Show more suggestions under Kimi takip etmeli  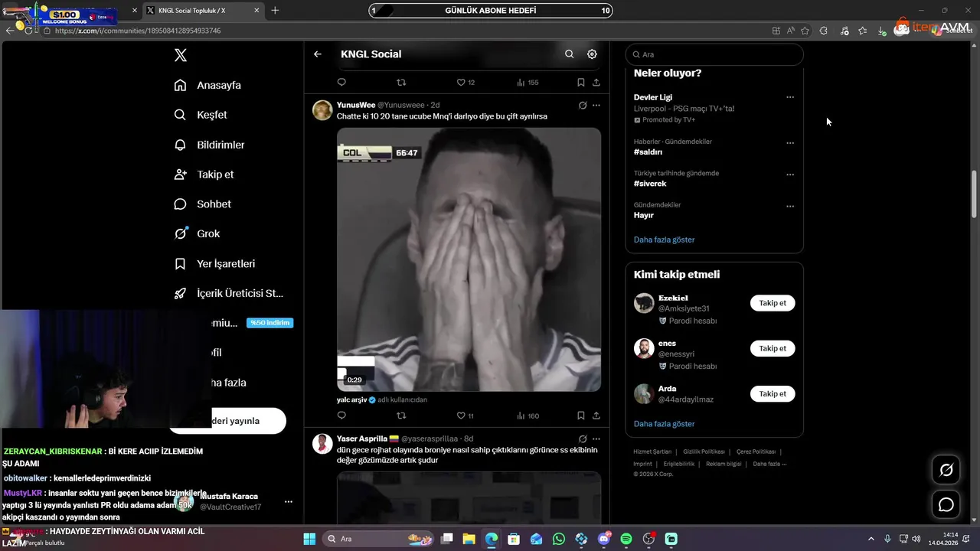tap(664, 423)
